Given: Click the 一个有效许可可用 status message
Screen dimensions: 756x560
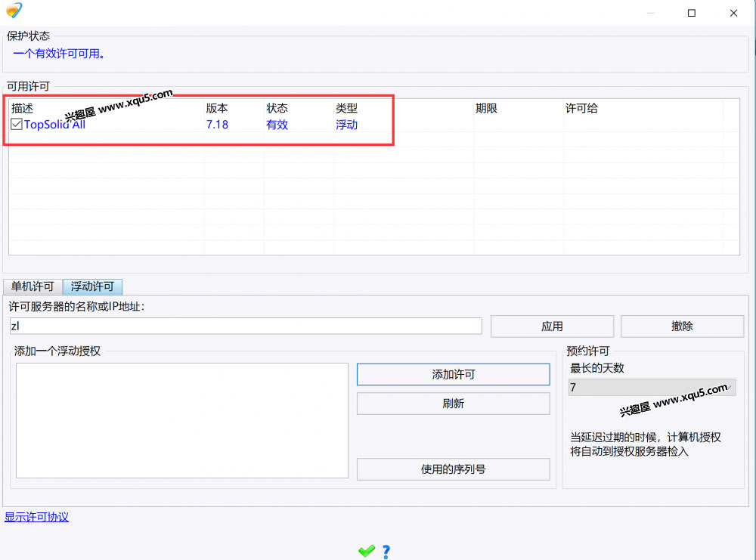Looking at the screenshot, I should 59,54.
